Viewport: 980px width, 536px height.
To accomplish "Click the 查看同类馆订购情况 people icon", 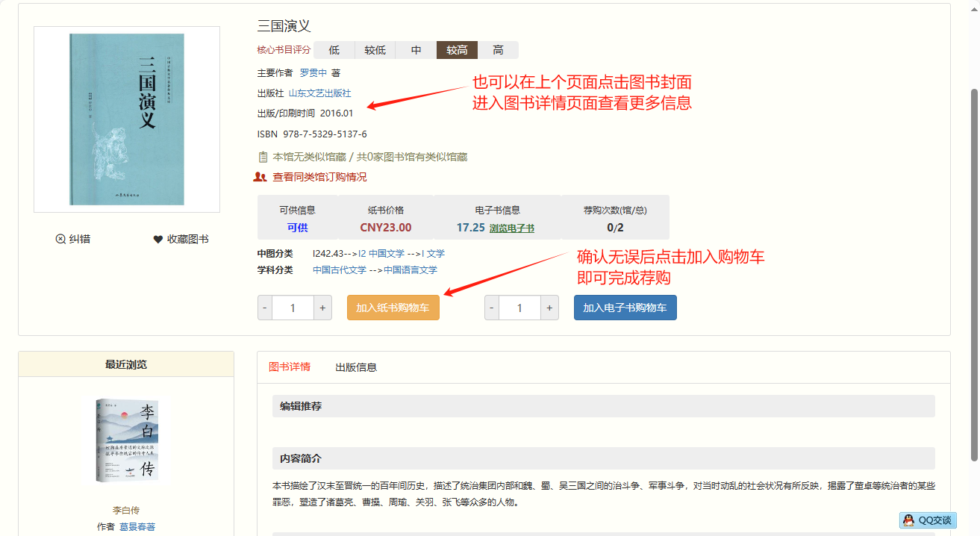I will pyautogui.click(x=260, y=177).
